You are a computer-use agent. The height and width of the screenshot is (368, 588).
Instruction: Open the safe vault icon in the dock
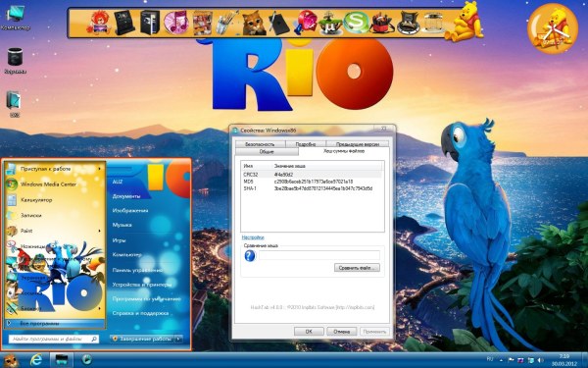150,23
